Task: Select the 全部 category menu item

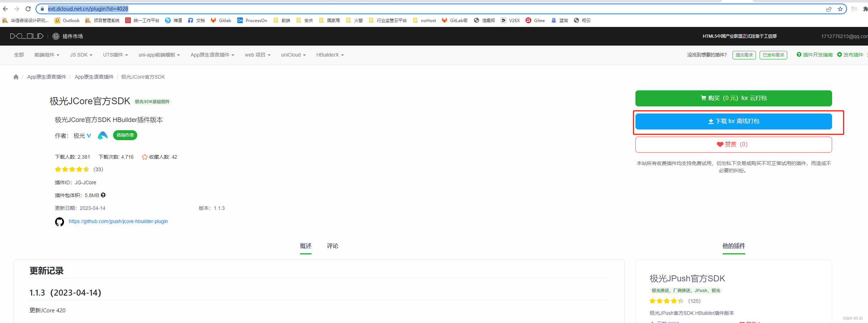Action: (x=19, y=55)
